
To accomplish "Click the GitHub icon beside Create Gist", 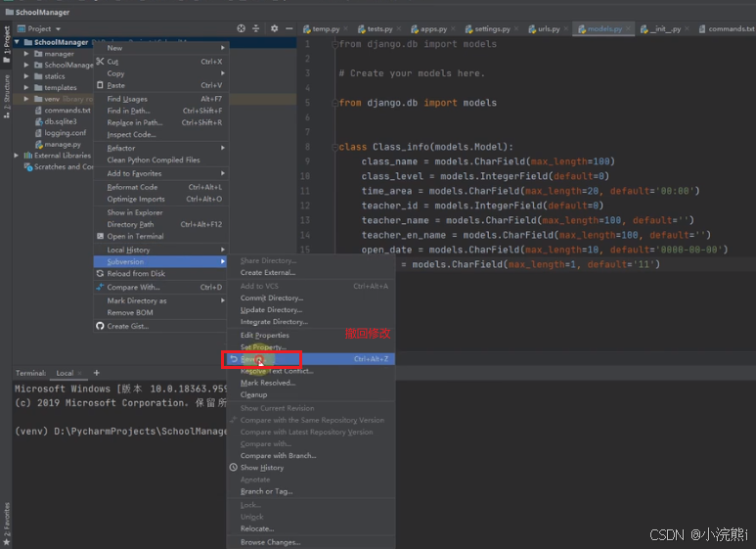I will 100,326.
